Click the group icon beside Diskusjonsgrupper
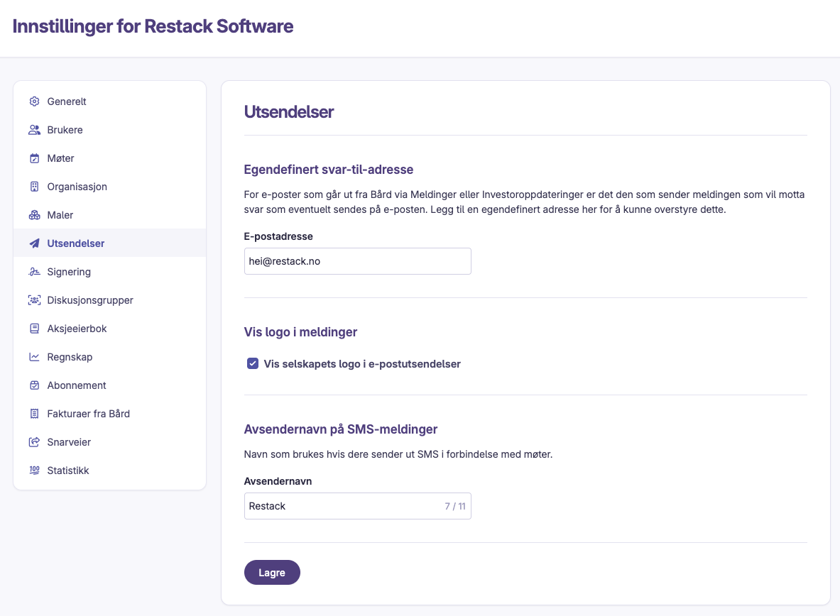Screen dimensions: 840x616 (x=34, y=300)
